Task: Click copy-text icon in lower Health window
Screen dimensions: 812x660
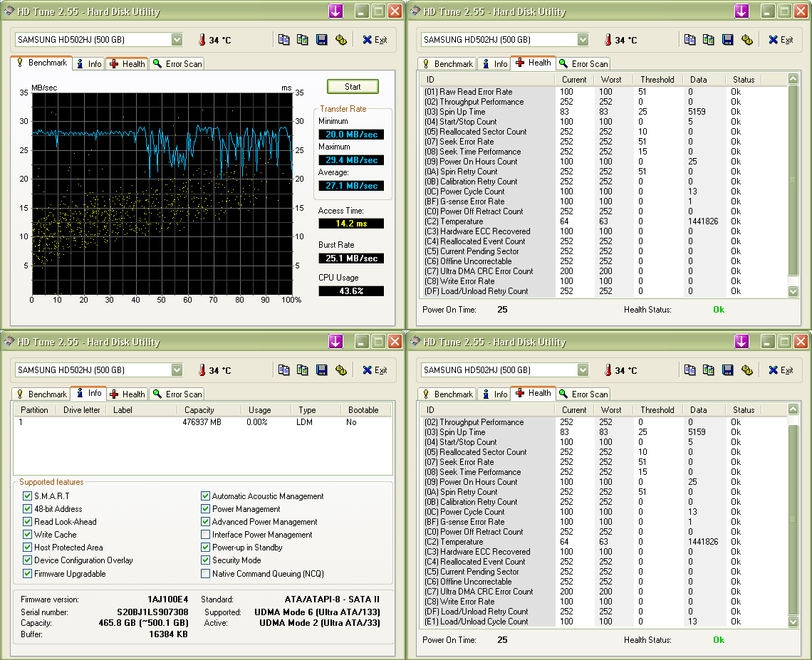Action: pyautogui.click(x=689, y=370)
